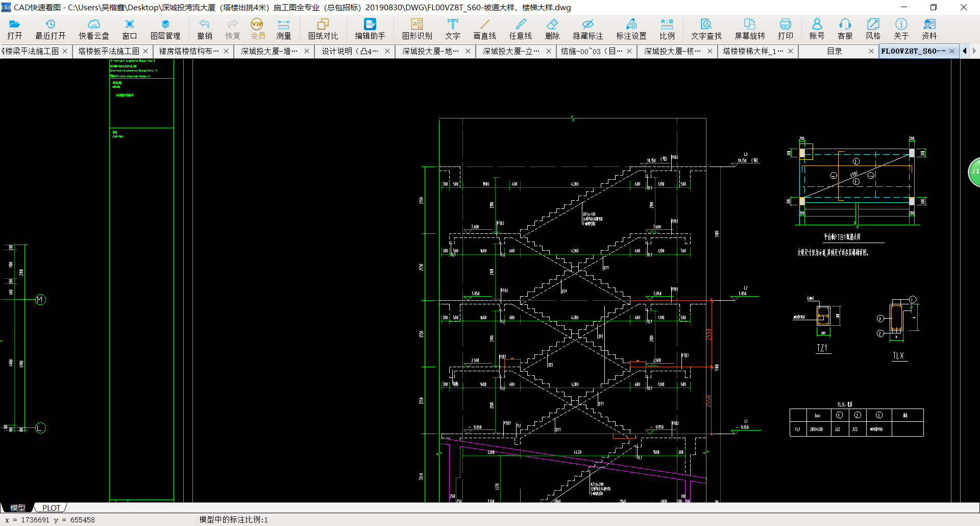Open the 编辑助手 editing assistant

pos(370,29)
